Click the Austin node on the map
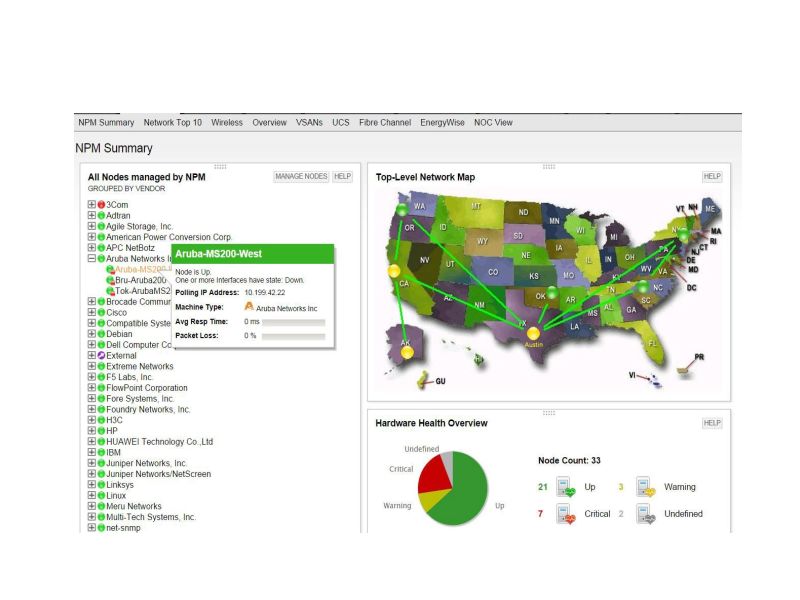The height and width of the screenshot is (600, 800). click(533, 334)
